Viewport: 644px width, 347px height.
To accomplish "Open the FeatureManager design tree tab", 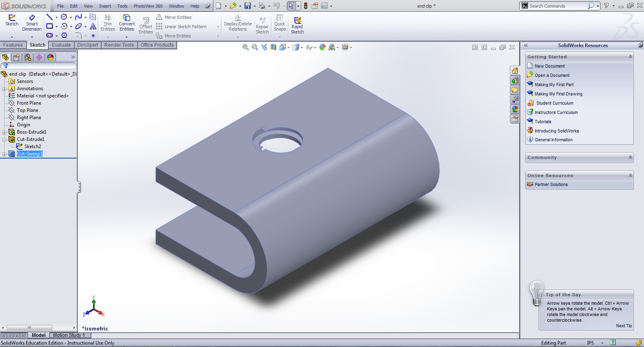I will point(5,57).
